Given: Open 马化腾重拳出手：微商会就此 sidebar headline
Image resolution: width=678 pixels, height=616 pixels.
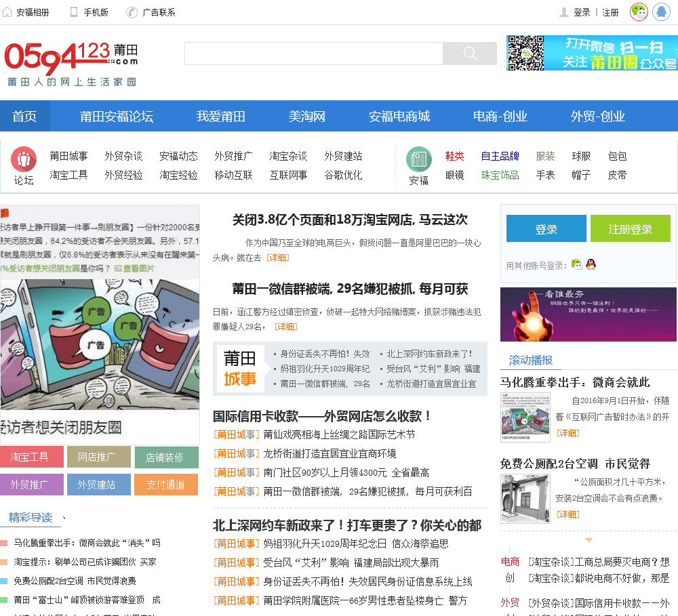Looking at the screenshot, I should coord(575,382).
